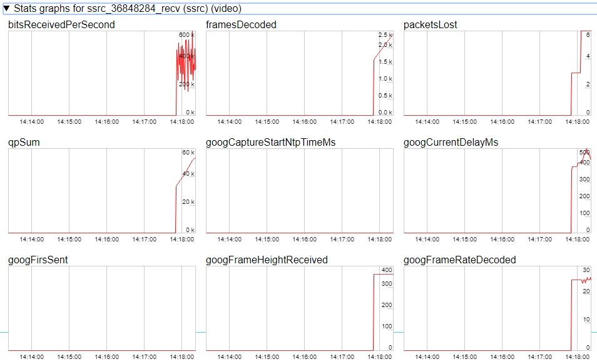Click the framesDecoded title label
Image resolution: width=597 pixels, height=364 pixels.
point(241,25)
